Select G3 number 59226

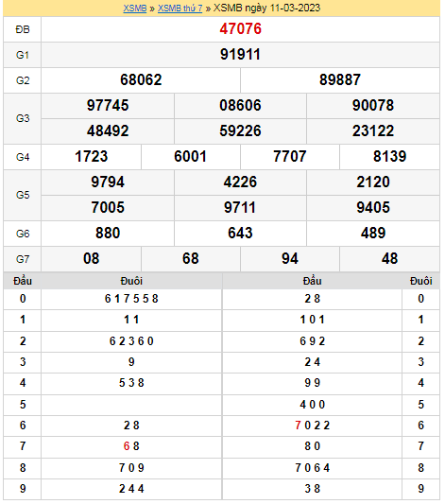pyautogui.click(x=240, y=130)
